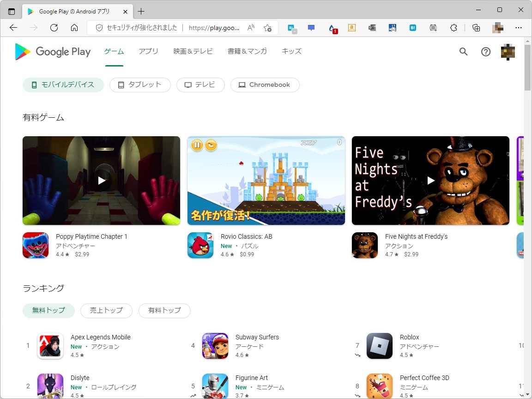Select the Chromebook filter chip

coord(265,85)
